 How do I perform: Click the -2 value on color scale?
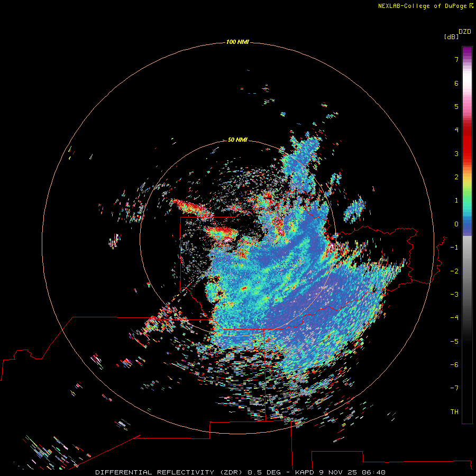[454, 271]
